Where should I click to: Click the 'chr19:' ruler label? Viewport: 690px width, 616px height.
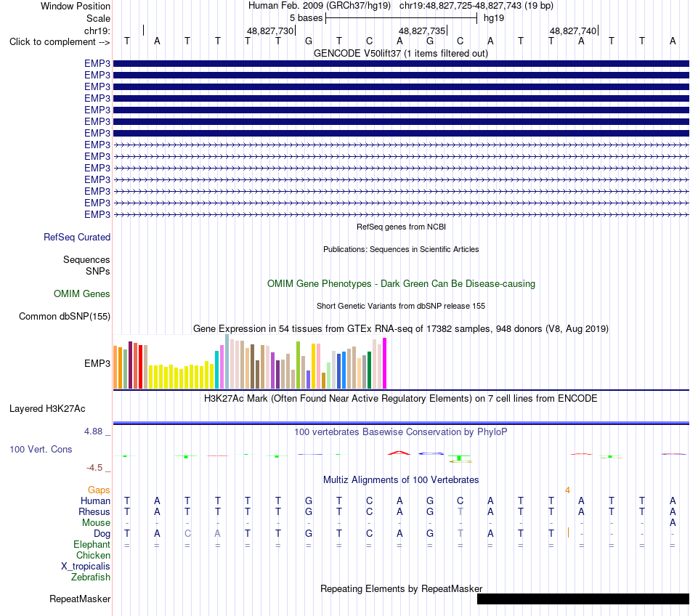click(x=97, y=31)
